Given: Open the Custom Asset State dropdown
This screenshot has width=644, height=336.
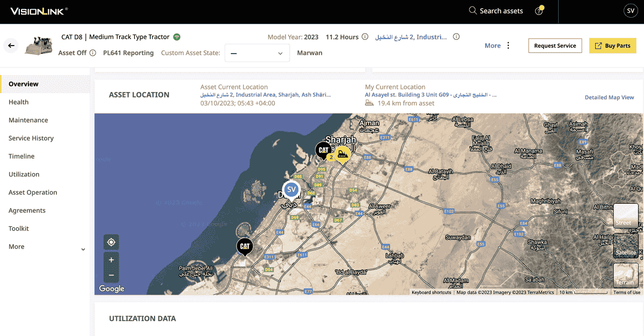Looking at the screenshot, I should pyautogui.click(x=257, y=53).
